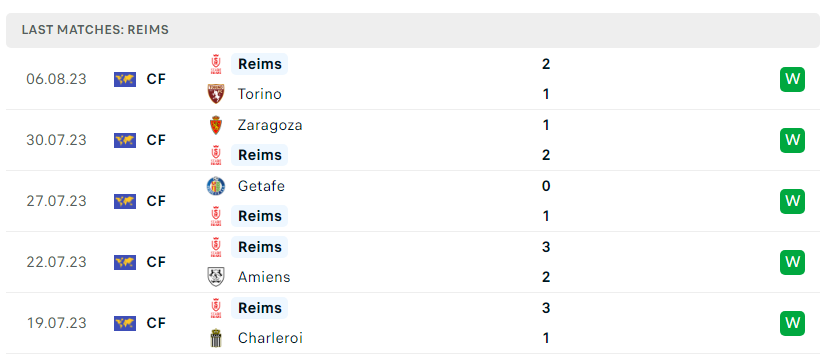Click the world flag icon for 19.07.23
Screen dimensions: 826x363
click(x=125, y=323)
